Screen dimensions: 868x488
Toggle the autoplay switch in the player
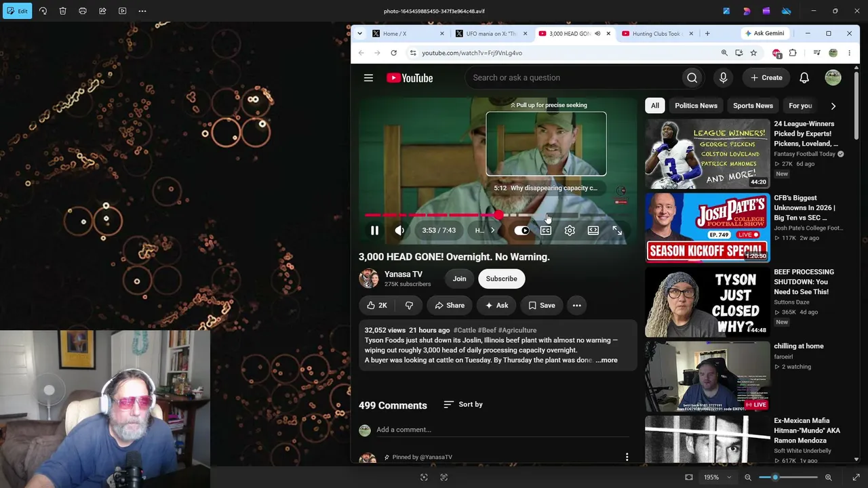point(521,230)
